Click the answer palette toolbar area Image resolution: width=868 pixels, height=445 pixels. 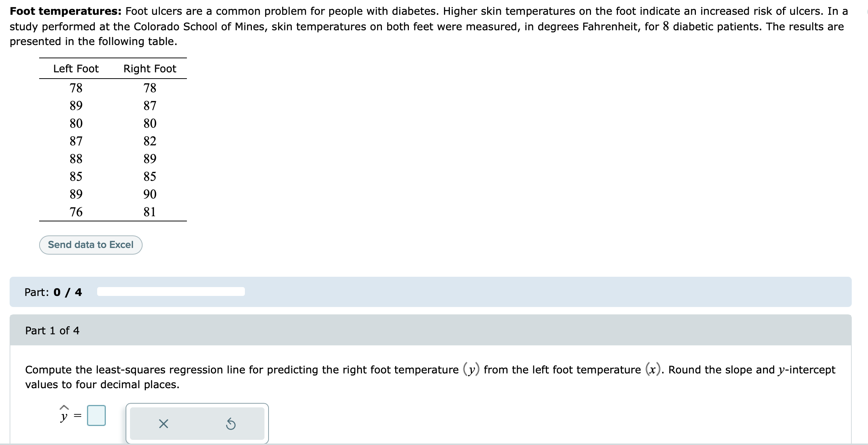198,424
